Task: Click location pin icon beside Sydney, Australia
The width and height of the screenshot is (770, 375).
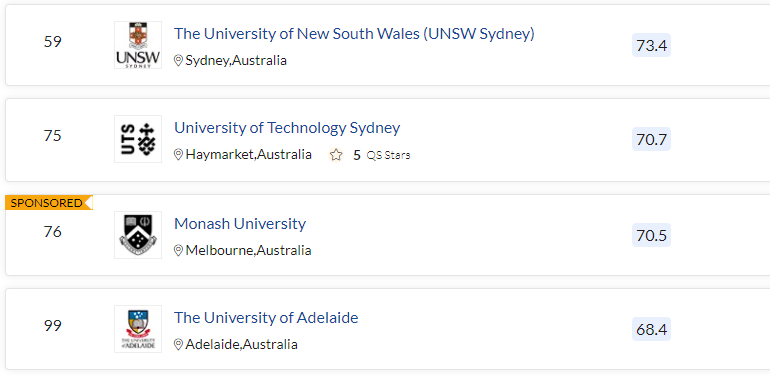Action: 179,61
